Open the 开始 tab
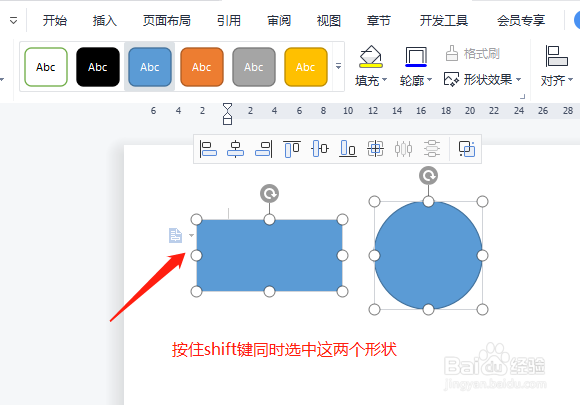580x405 pixels. (55, 20)
